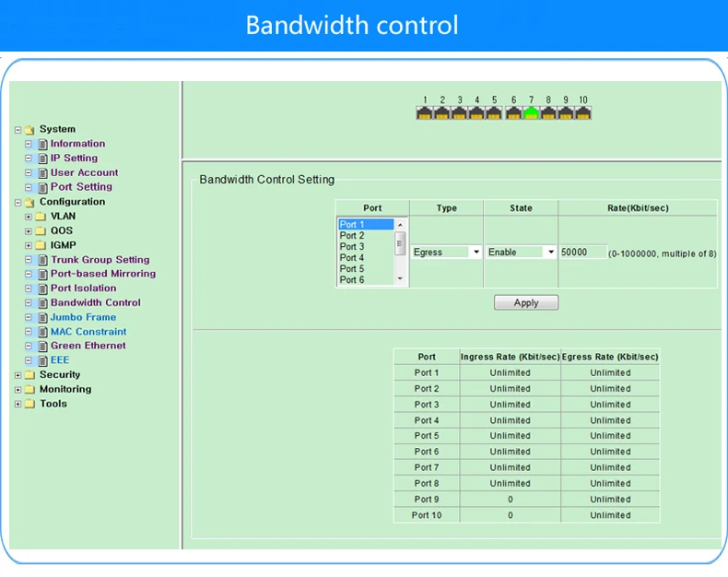The width and height of the screenshot is (728, 577).
Task: Click the page icon beside Jumbo Frame
Action: click(42, 318)
